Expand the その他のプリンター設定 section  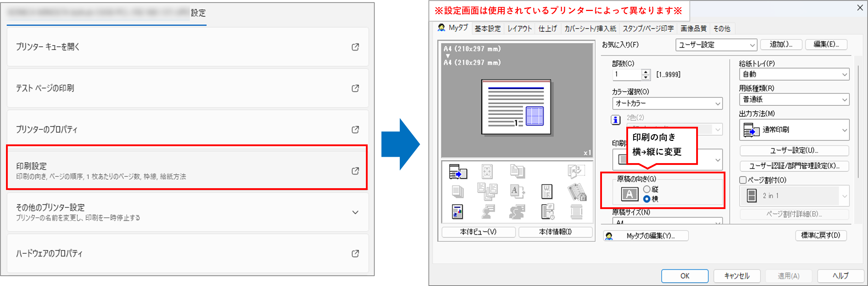tap(355, 212)
